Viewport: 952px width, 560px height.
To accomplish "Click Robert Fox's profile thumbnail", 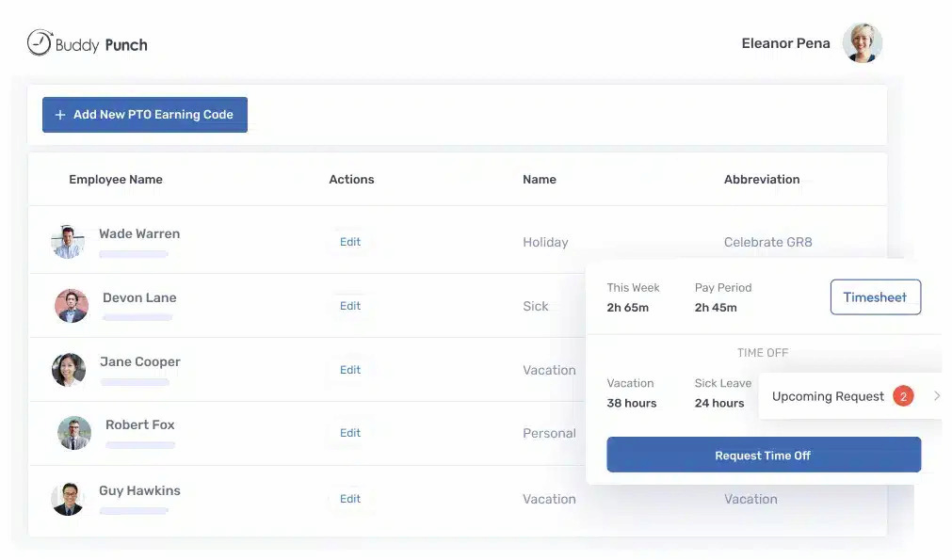I will [73, 434].
